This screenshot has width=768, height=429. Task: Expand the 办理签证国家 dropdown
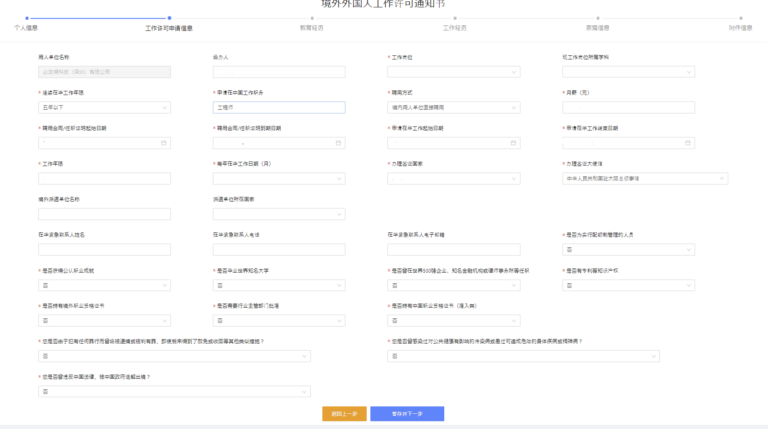[453, 179]
